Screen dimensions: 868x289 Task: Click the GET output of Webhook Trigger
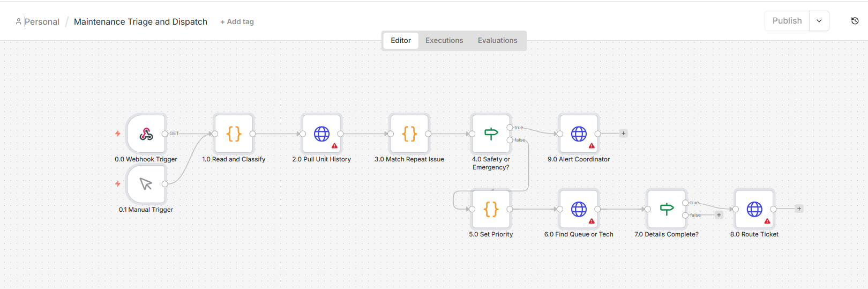[165, 134]
